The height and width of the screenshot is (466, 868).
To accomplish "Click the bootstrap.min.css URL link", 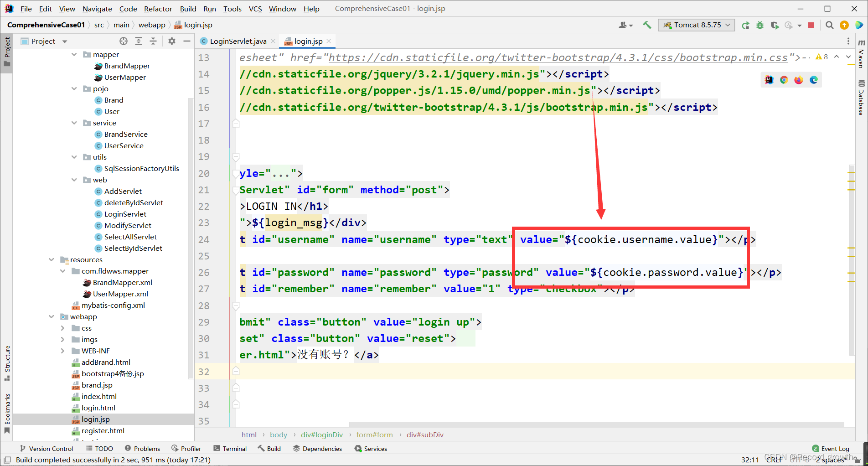I will coord(558,57).
